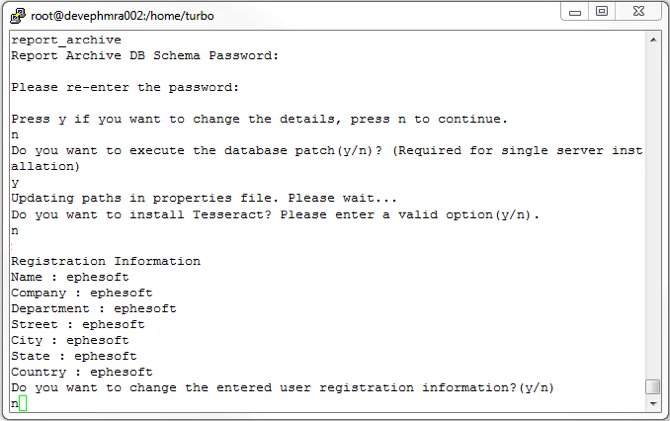Screen dimensions: 670x421
Task: Click the scrollbar down arrow
Action: tap(652, 404)
